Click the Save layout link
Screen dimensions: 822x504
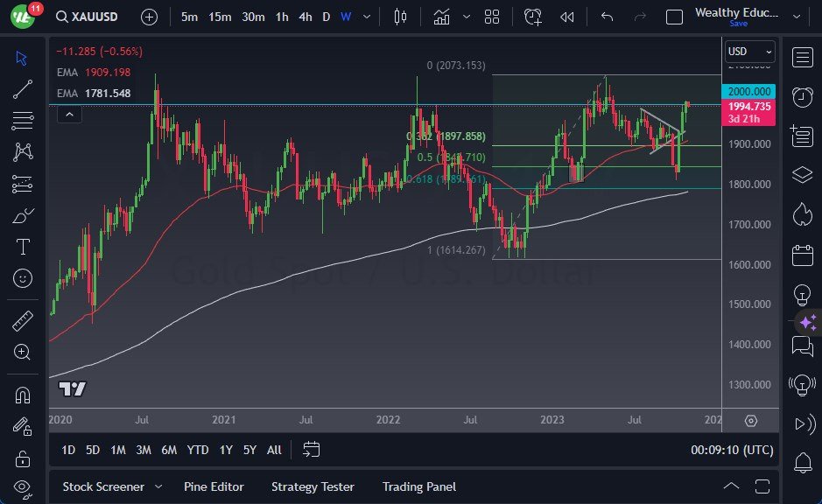point(740,24)
